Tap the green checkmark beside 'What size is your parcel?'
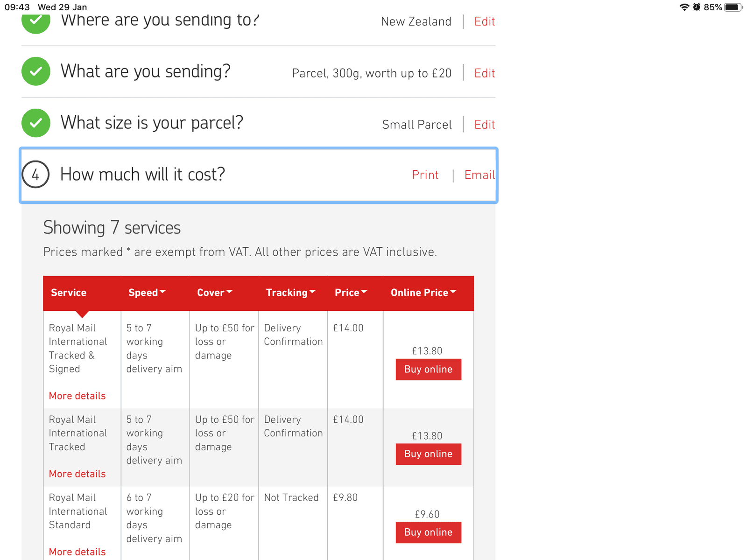The width and height of the screenshot is (747, 560). coord(36,123)
